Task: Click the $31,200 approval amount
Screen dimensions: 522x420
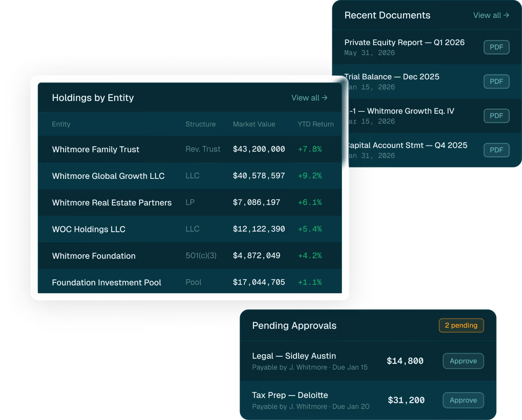Action: (x=406, y=400)
